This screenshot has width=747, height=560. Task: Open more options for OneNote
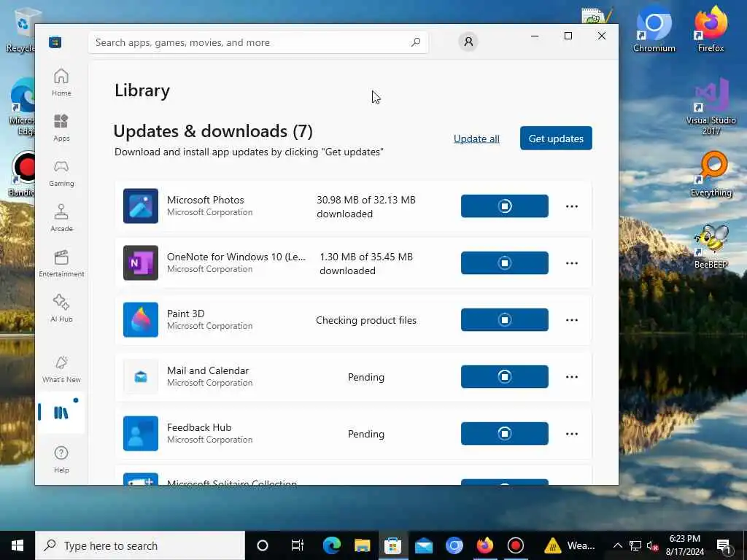[572, 262]
